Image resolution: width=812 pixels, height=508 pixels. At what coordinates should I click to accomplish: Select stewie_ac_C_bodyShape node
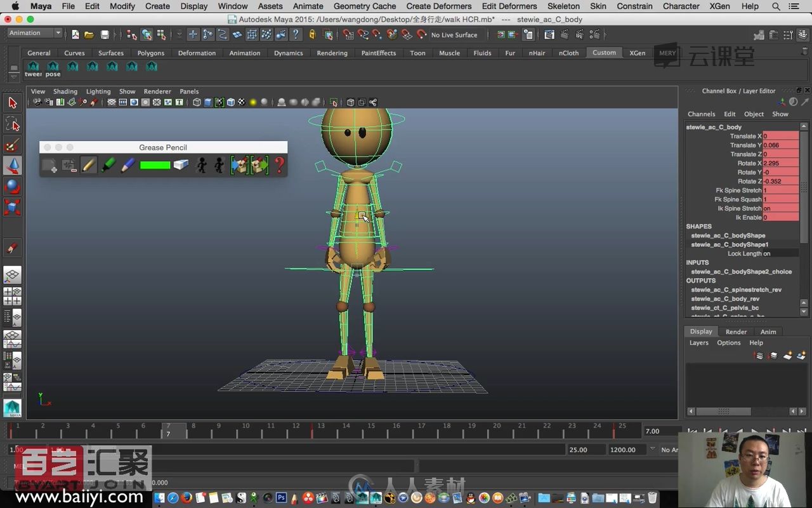point(728,236)
